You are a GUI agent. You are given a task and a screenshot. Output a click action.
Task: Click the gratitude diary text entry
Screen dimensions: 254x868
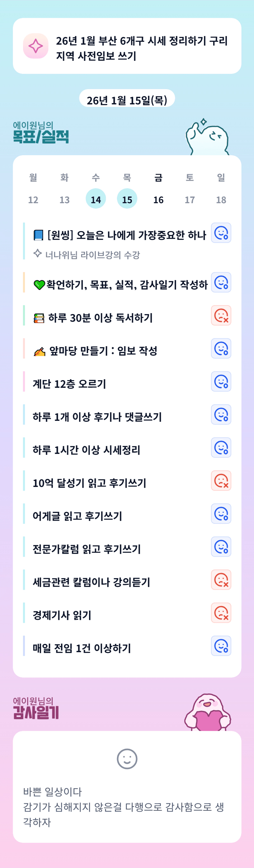123,807
